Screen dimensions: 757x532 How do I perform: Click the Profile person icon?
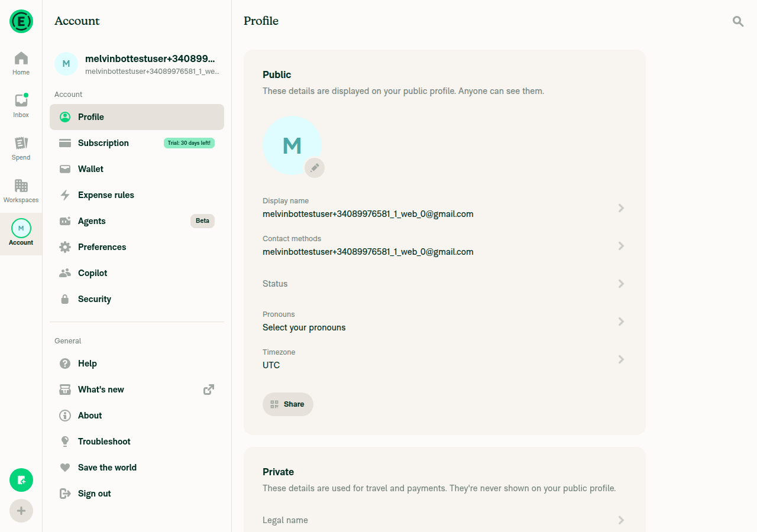click(66, 117)
